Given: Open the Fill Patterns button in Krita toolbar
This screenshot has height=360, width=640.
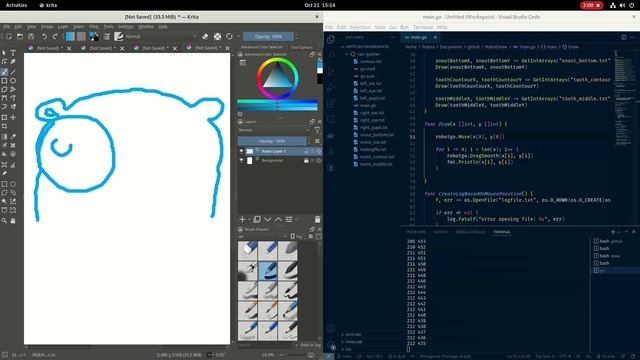Looking at the screenshot, I should [x=81, y=36].
